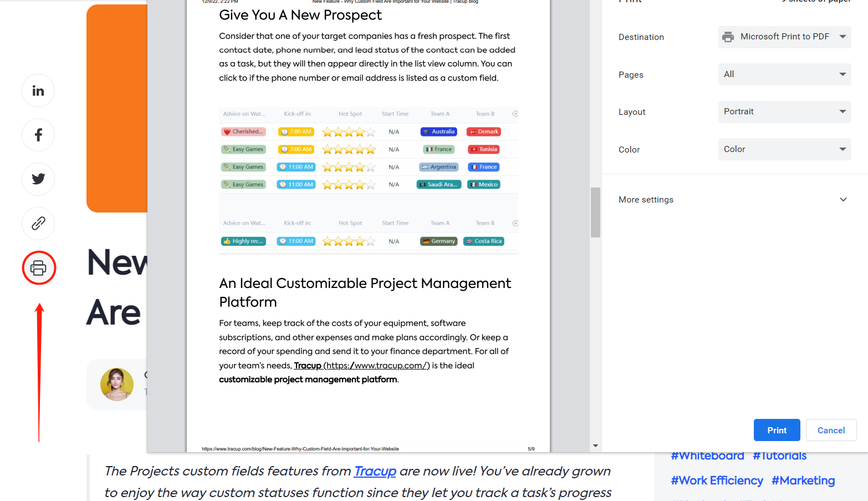
Task: Copy the article link
Action: click(38, 224)
